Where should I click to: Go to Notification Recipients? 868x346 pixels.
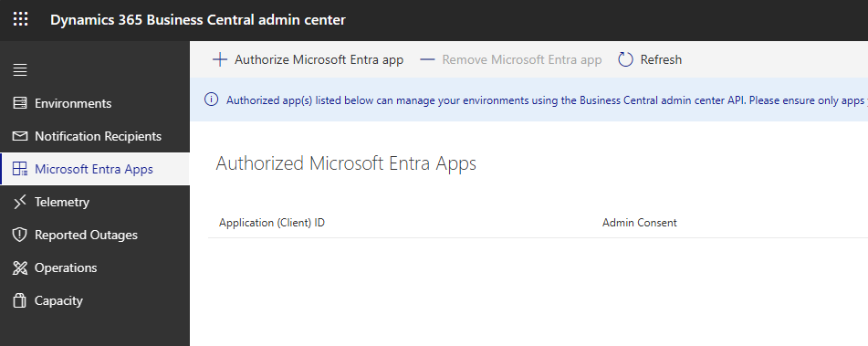coord(95,136)
